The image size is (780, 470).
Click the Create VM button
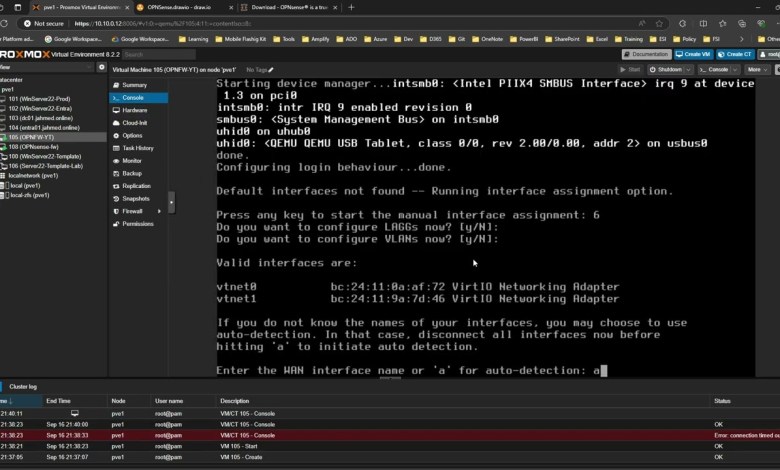pos(693,54)
